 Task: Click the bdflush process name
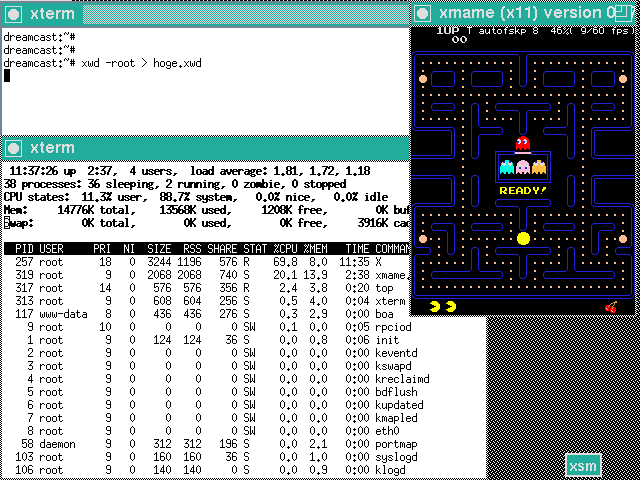pos(396,392)
